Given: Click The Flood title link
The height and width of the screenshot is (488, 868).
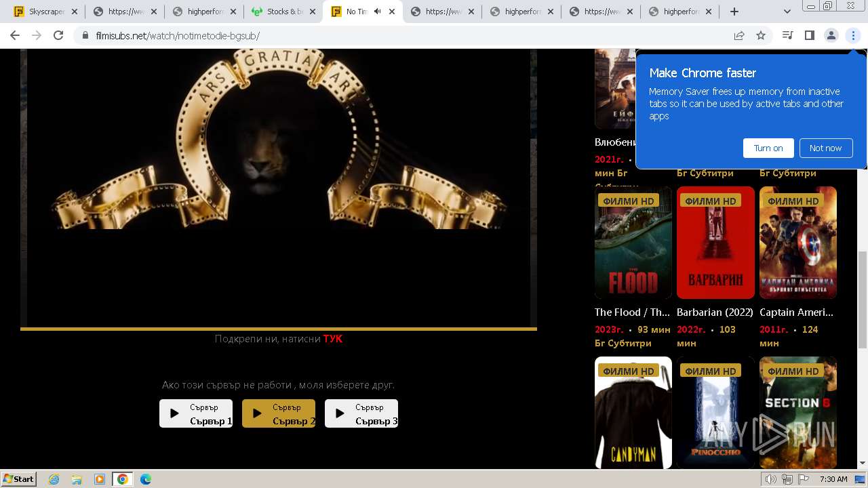Looking at the screenshot, I should 632,312.
